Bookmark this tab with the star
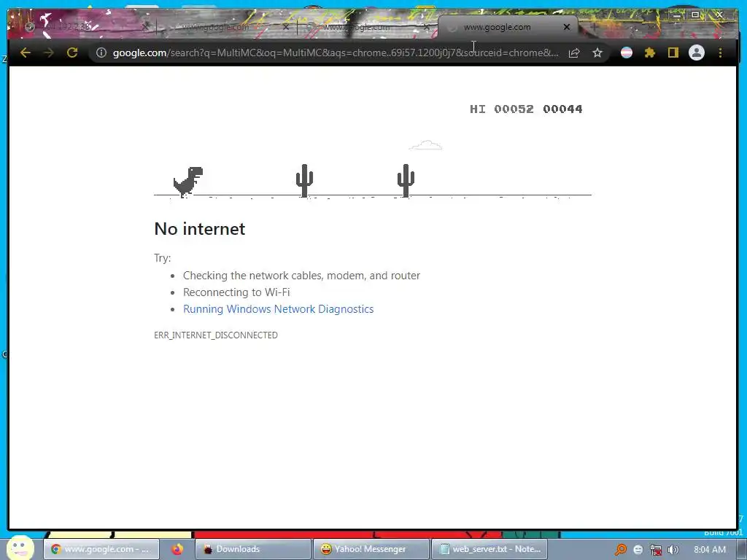The height and width of the screenshot is (560, 747). pos(597,52)
